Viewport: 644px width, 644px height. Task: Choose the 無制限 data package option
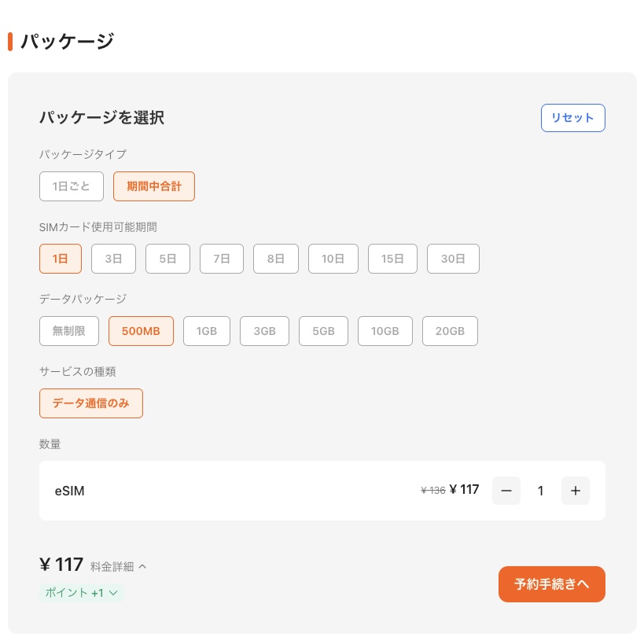(68, 331)
